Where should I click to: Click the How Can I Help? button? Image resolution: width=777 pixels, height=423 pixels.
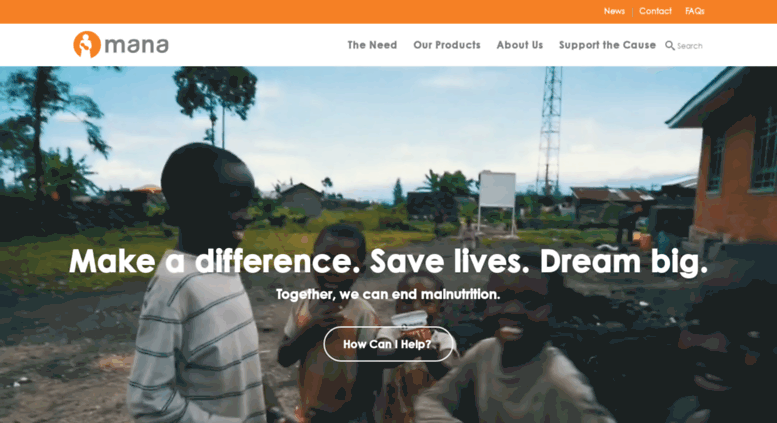[388, 344]
